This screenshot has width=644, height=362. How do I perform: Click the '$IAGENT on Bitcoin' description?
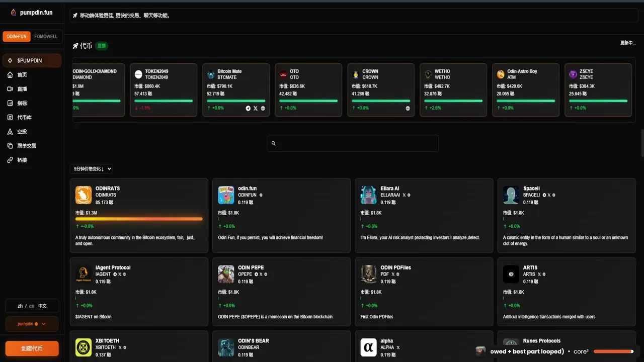pyautogui.click(x=94, y=317)
